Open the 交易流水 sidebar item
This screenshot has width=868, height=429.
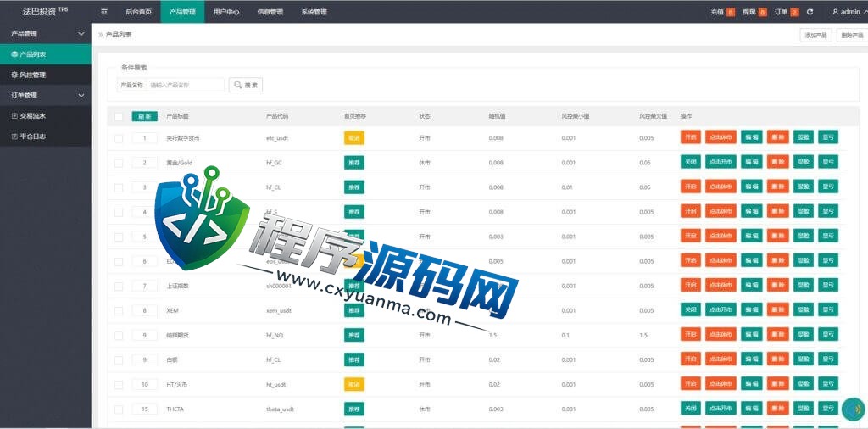tap(46, 115)
